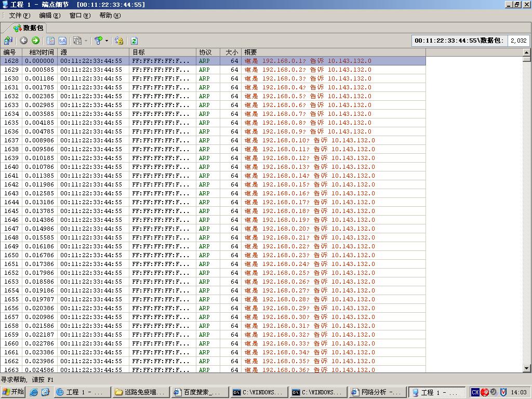Toggle the packet decode view icon
Image resolution: width=532 pixels, height=399 pixels.
point(50,41)
